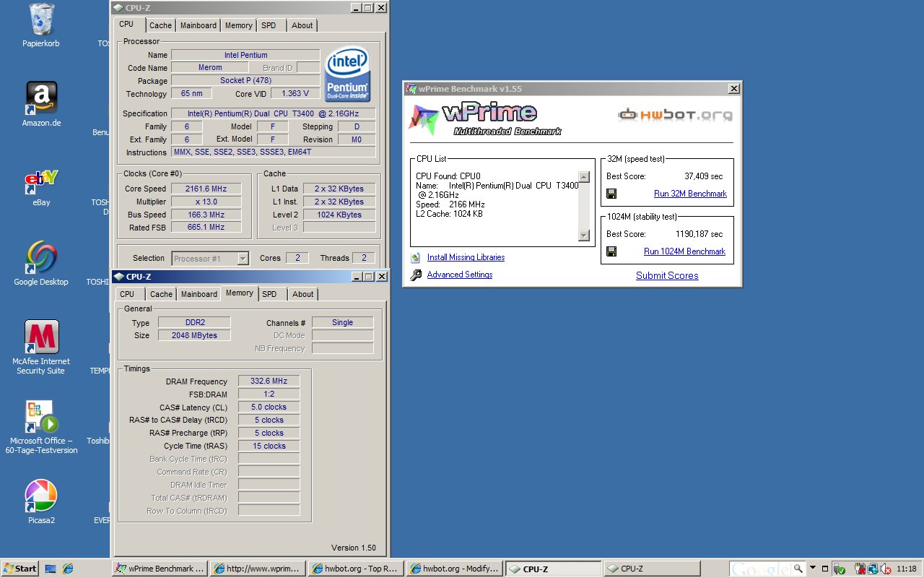Click the Code Name field Merom
Screen dimensions: 924x578
[210, 68]
